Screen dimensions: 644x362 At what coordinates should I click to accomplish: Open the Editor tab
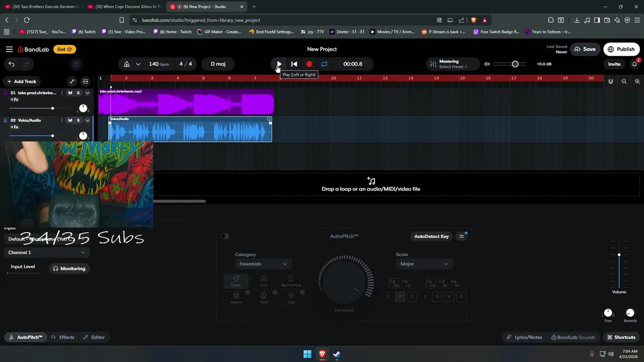94,337
